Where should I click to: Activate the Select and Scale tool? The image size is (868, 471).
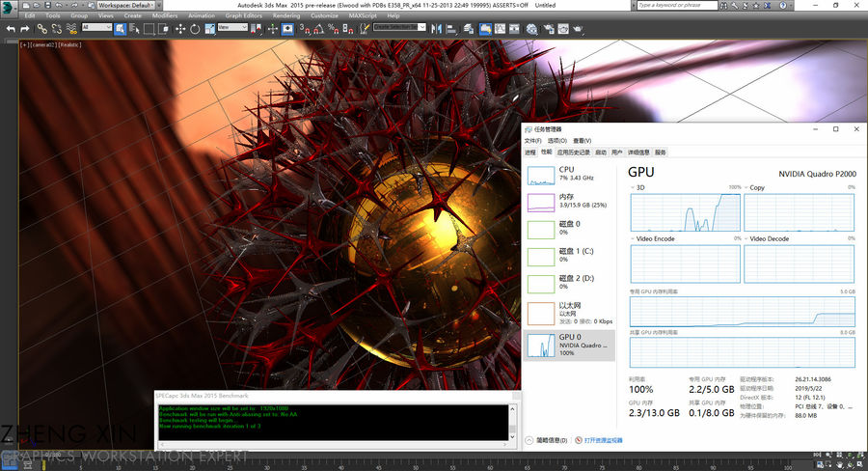click(210, 29)
